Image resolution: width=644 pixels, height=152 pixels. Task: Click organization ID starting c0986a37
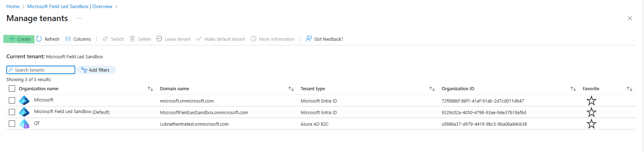coord(484,124)
